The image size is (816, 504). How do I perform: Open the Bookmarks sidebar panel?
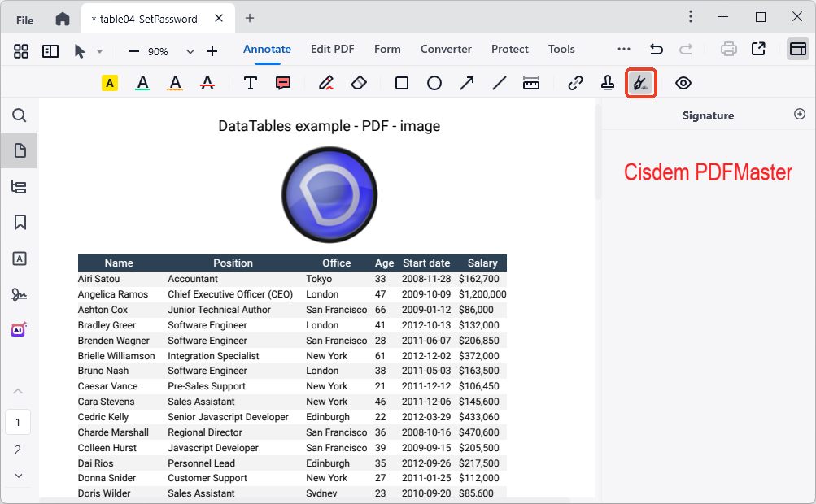(20, 222)
